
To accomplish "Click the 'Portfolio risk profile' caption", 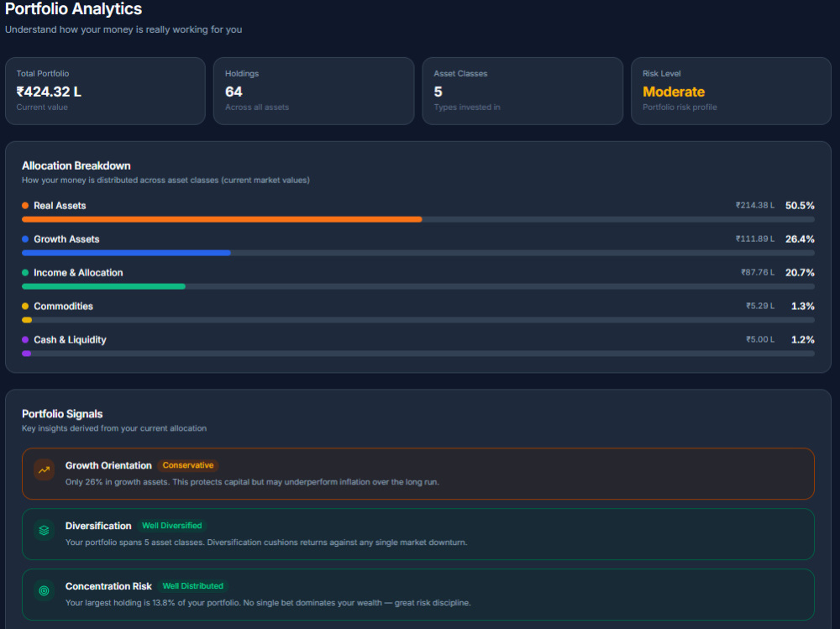I will (680, 107).
